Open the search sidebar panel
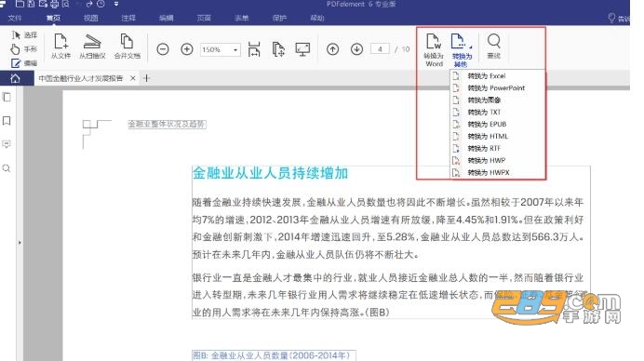 point(7,168)
